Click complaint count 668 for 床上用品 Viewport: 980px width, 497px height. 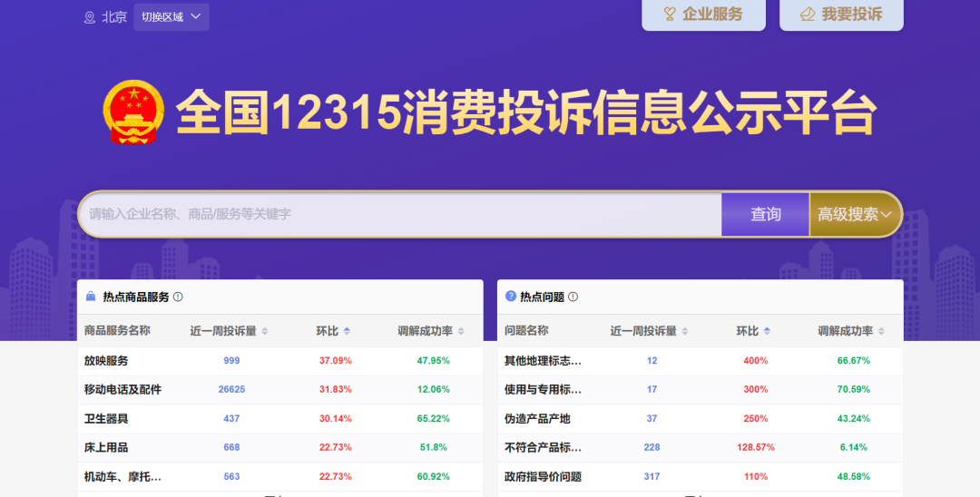(x=231, y=448)
